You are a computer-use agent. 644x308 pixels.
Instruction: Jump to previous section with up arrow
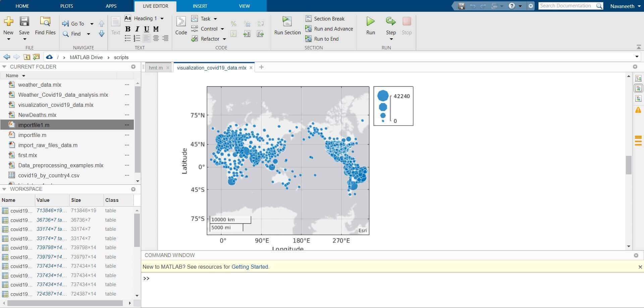[x=102, y=24]
